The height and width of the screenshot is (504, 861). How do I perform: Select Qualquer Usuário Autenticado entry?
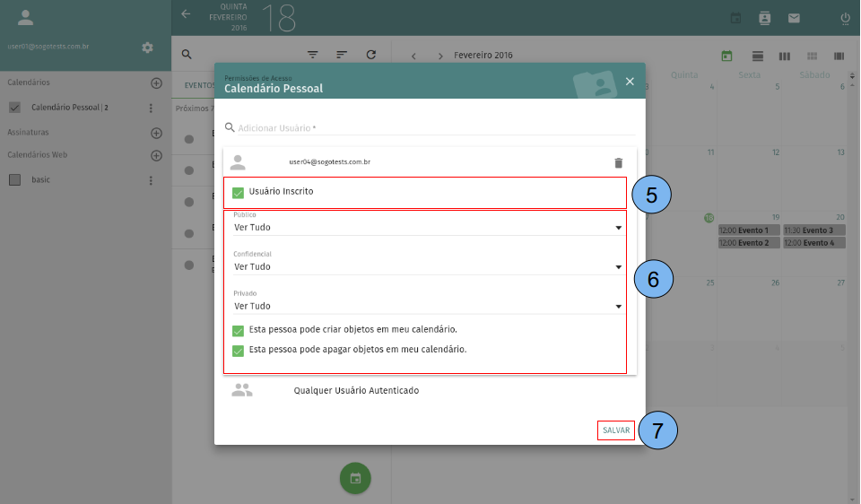355,391
